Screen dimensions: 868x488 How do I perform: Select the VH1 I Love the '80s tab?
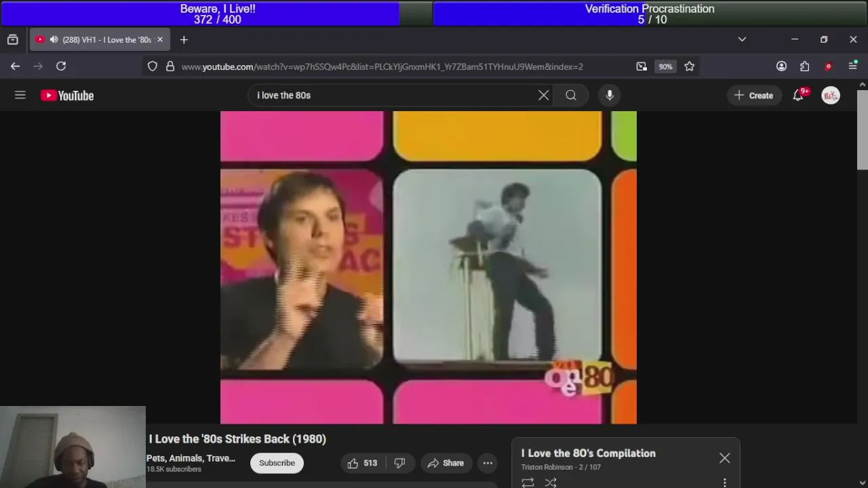click(100, 40)
